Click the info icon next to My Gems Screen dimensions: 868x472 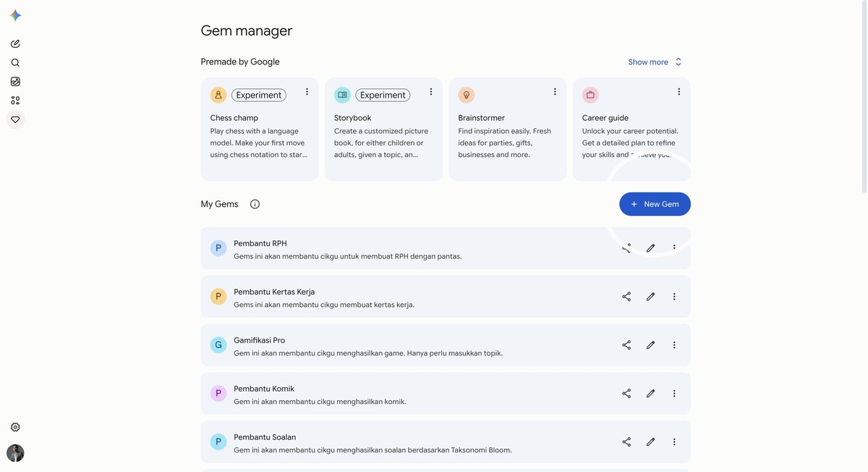[255, 204]
